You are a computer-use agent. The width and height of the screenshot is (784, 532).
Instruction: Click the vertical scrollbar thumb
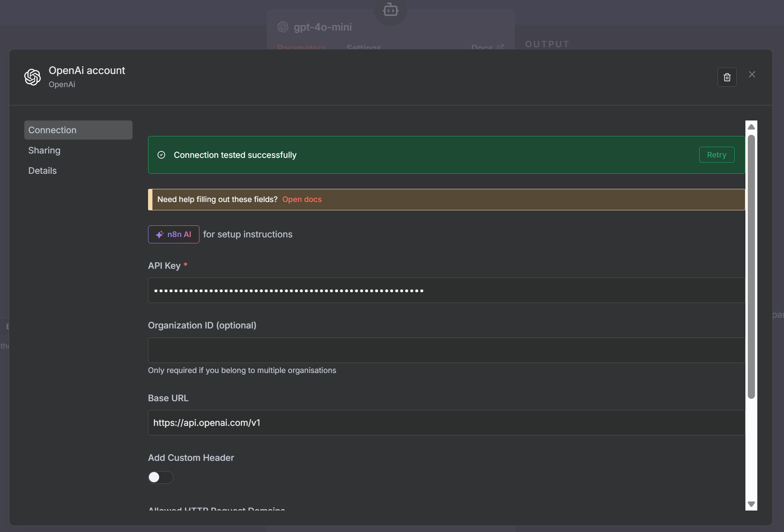click(x=751, y=266)
